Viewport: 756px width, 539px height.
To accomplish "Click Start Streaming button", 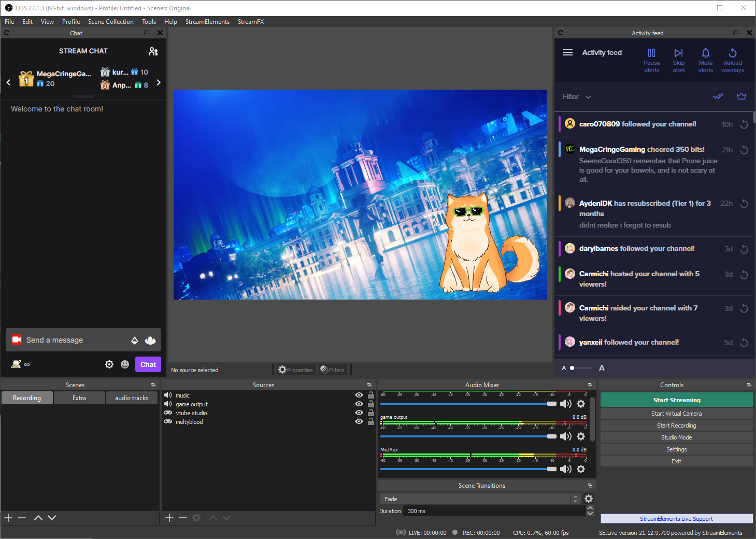I will click(x=677, y=400).
